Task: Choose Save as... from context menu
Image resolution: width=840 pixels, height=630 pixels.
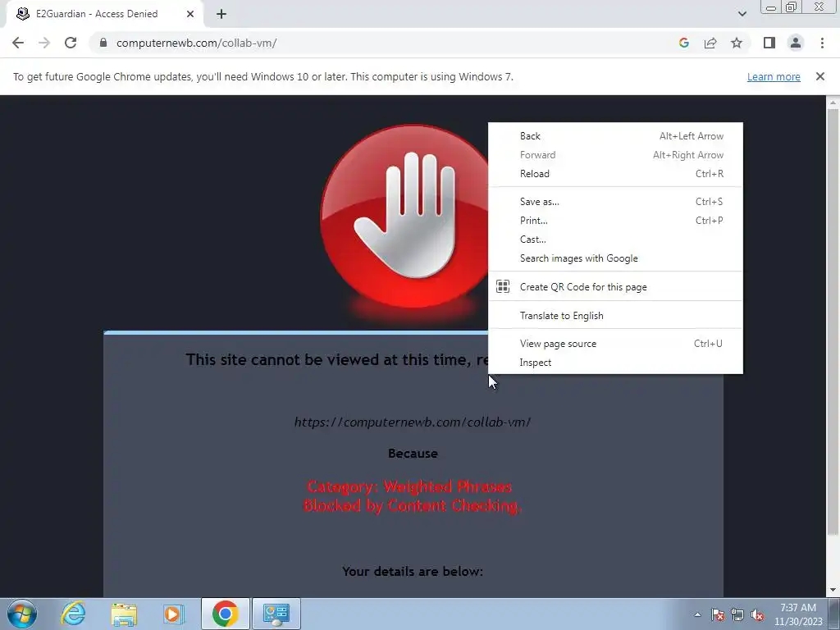Action: click(x=615, y=202)
